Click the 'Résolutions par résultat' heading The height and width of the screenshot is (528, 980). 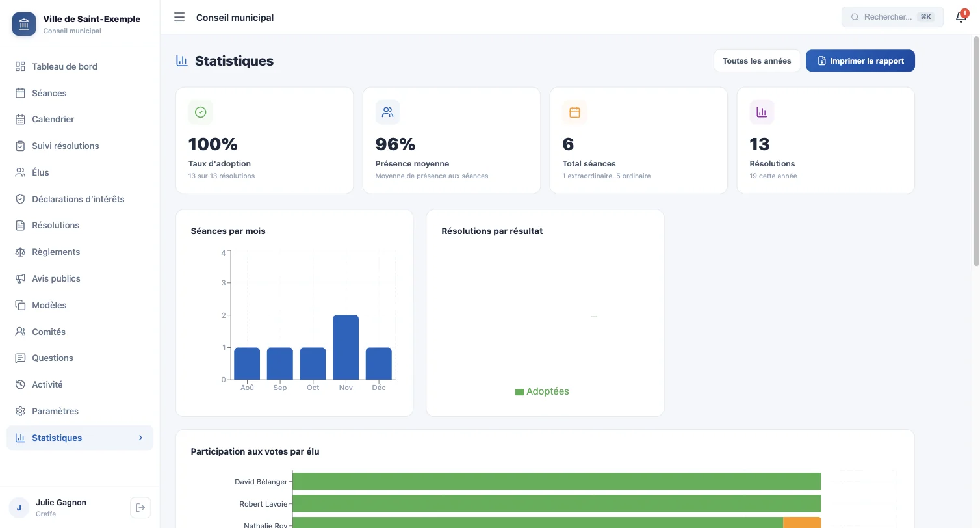(492, 231)
